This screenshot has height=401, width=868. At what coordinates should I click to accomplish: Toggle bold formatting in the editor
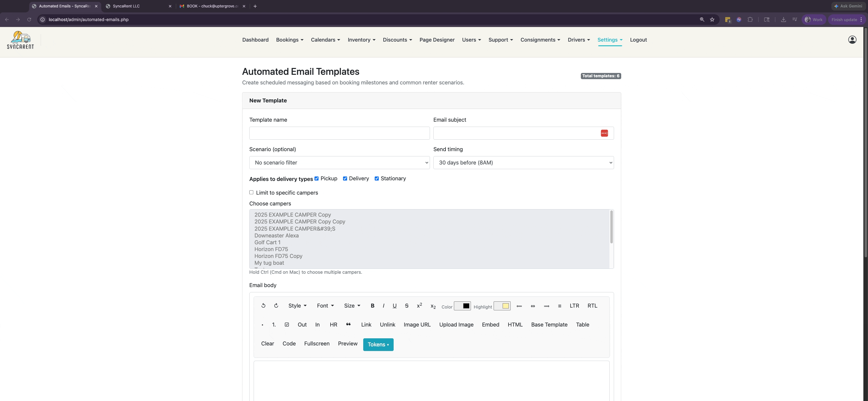372,306
